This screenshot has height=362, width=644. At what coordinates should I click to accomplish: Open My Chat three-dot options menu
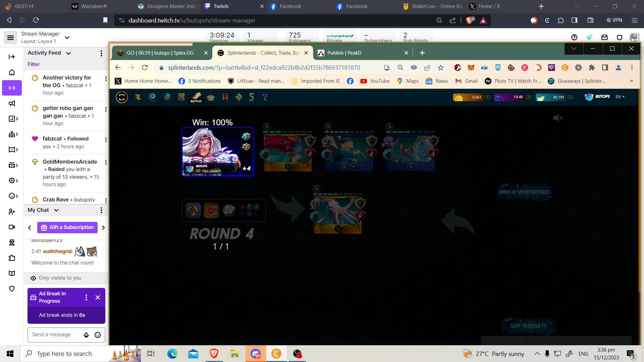coord(101,210)
